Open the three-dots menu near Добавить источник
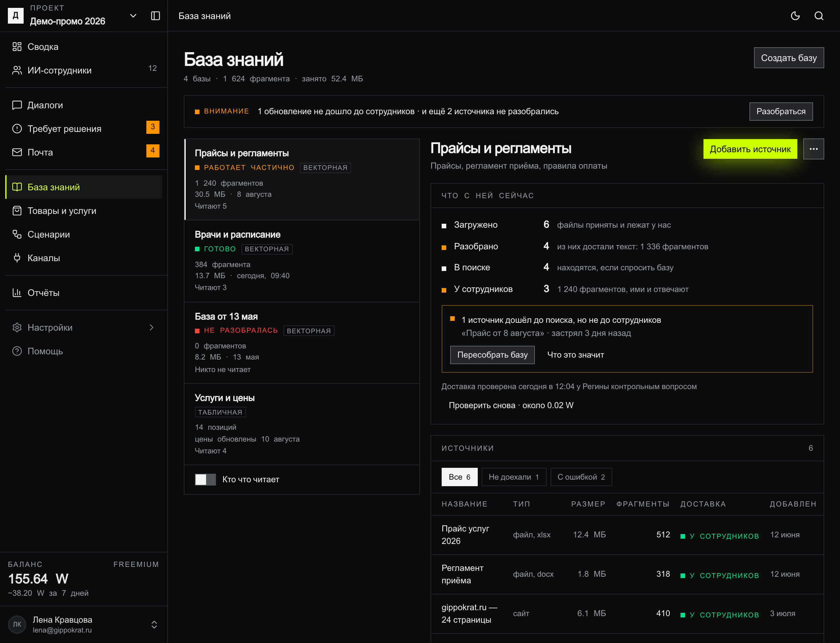 tap(813, 149)
